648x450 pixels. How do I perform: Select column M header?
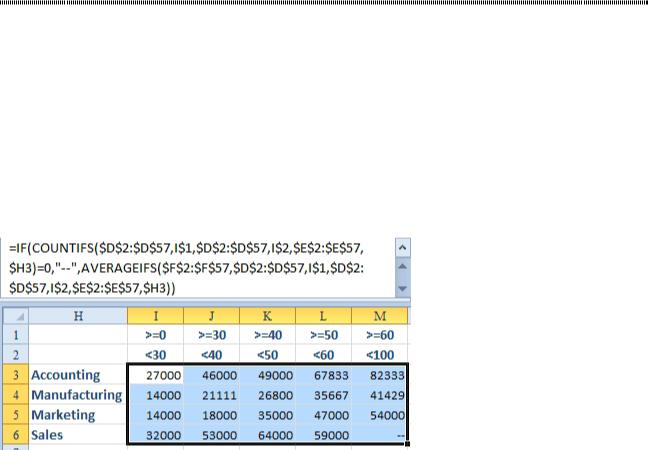(x=380, y=316)
